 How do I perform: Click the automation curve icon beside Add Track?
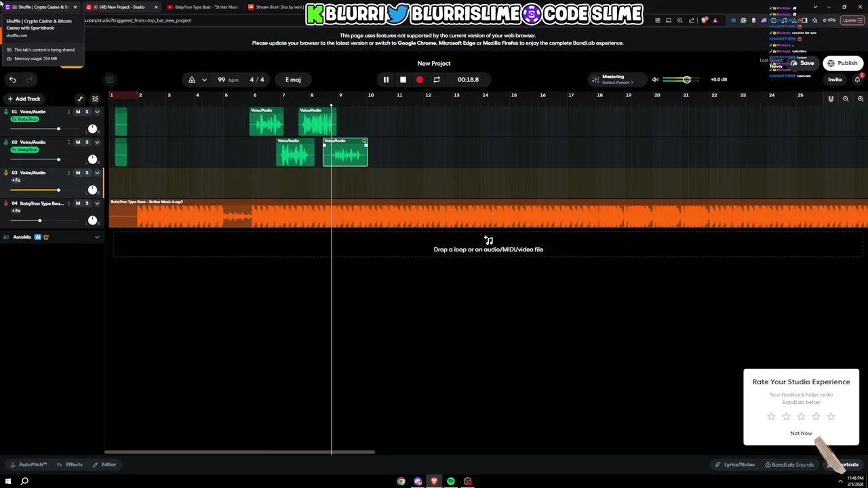pyautogui.click(x=80, y=99)
